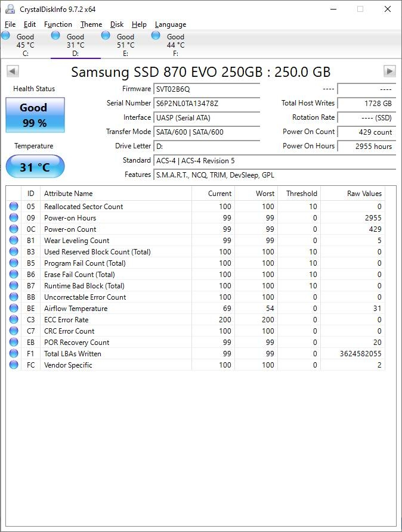Click the Power On Count value 429 count
Viewport: 402px width, 532px height.
click(x=367, y=132)
